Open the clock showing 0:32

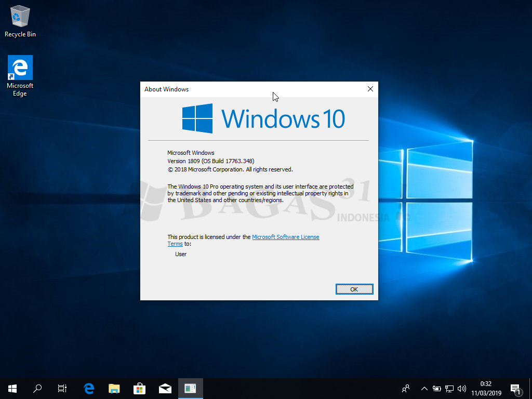[x=486, y=389]
